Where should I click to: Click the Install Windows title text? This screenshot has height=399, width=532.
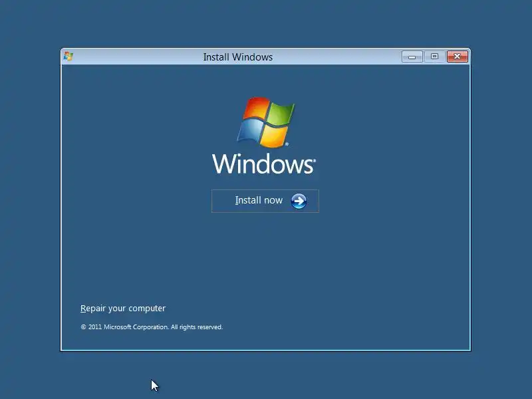click(x=238, y=57)
